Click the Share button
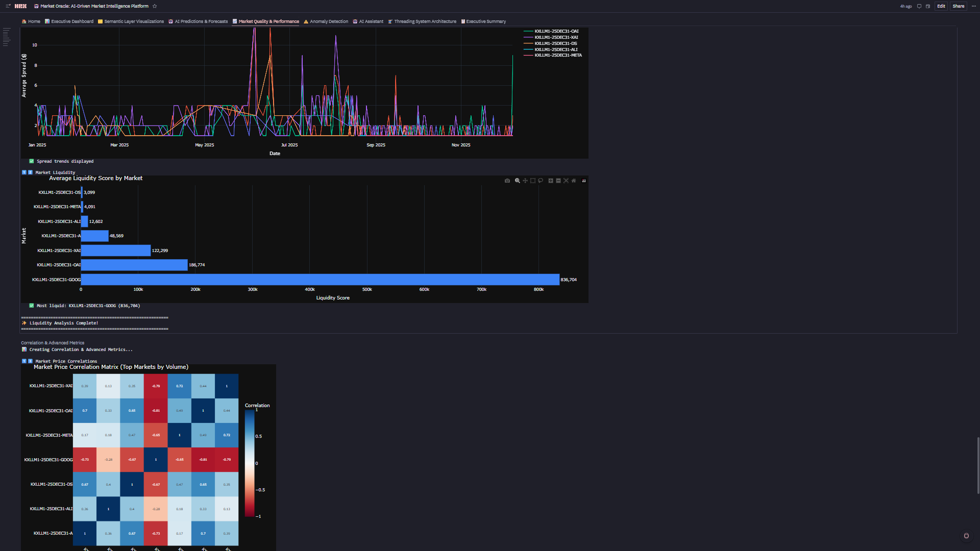Screen dimensions: 980x551 click(958, 6)
